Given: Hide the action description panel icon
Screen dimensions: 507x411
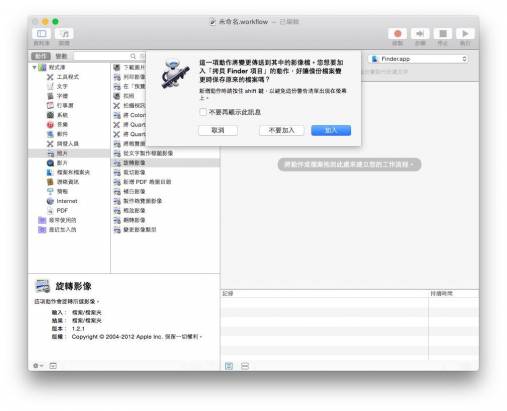Looking at the screenshot, I should pos(53,366).
